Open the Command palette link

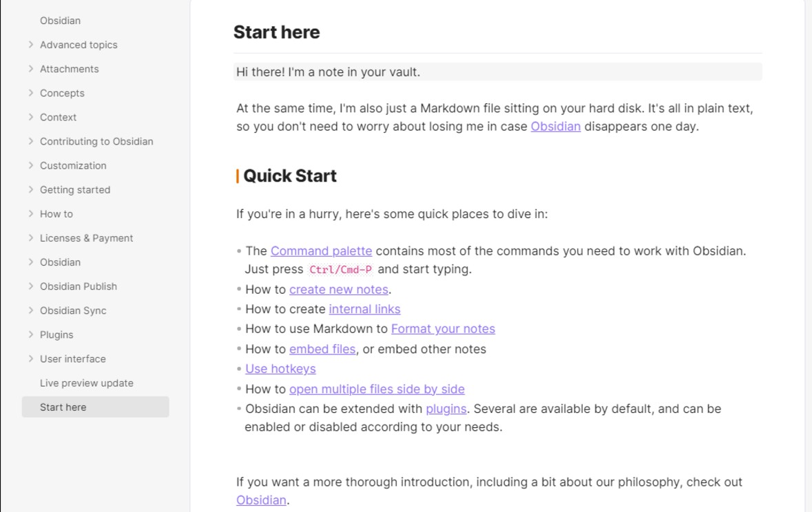click(321, 250)
